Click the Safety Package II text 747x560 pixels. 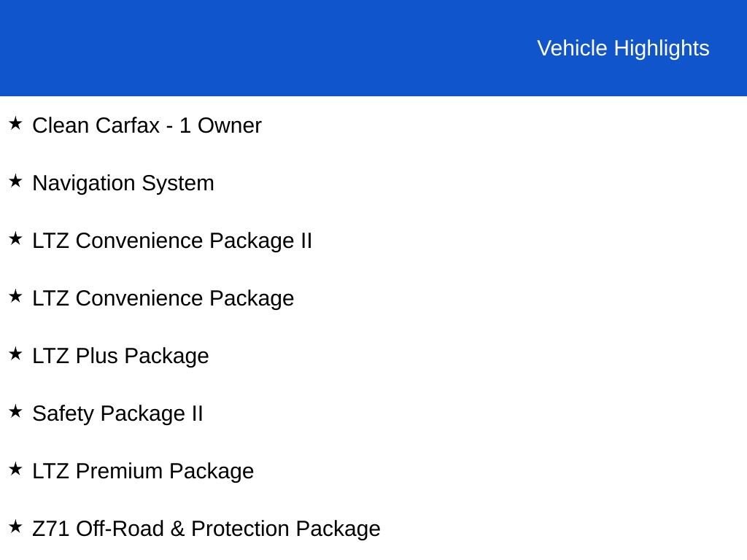pos(117,413)
